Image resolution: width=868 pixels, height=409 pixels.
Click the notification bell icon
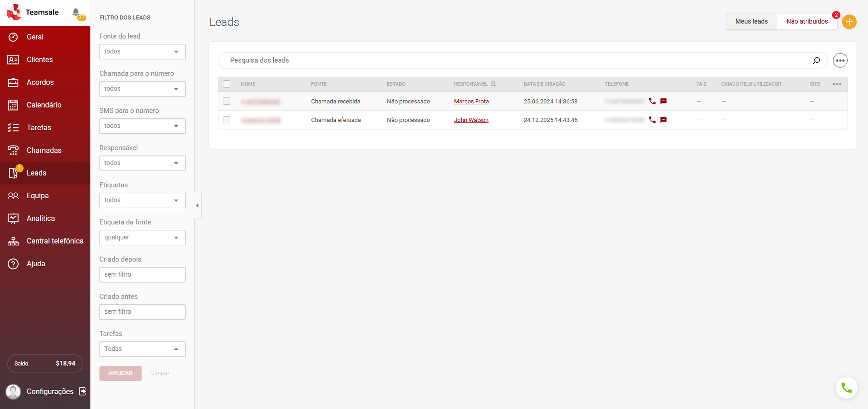[76, 12]
